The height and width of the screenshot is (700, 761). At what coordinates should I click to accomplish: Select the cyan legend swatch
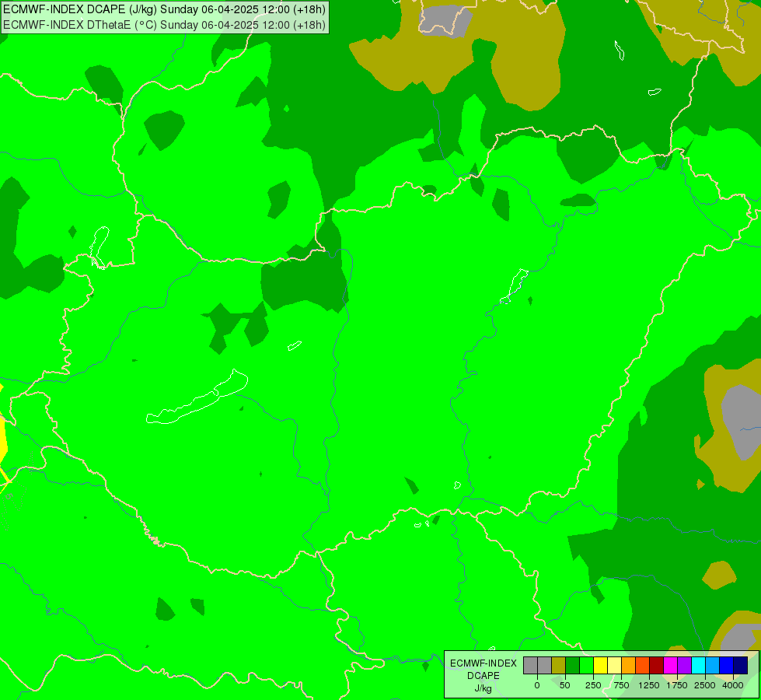[700, 666]
